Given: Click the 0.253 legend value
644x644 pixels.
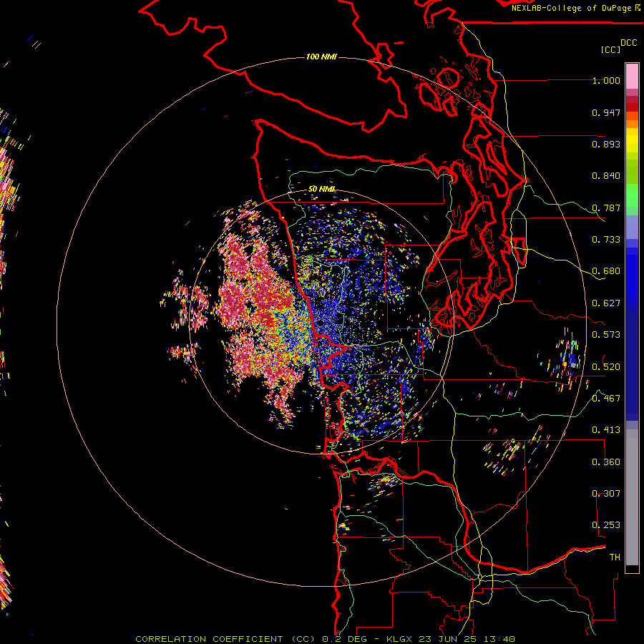Looking at the screenshot, I should click(606, 525).
